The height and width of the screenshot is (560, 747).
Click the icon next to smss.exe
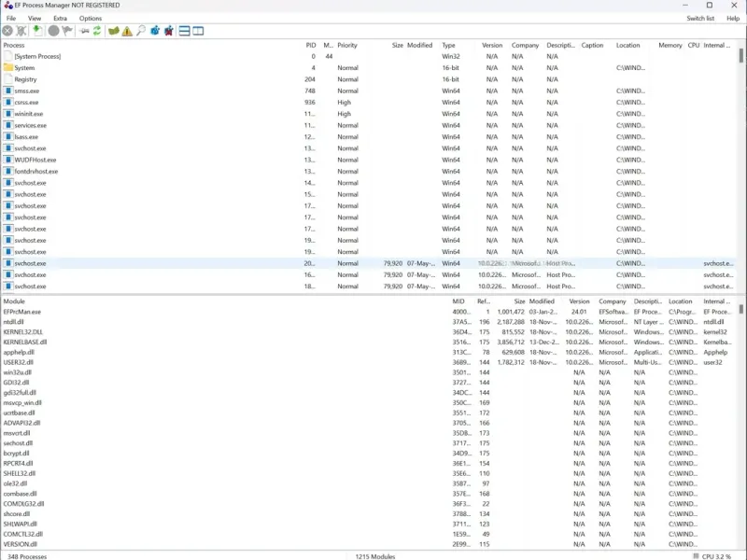click(8, 91)
